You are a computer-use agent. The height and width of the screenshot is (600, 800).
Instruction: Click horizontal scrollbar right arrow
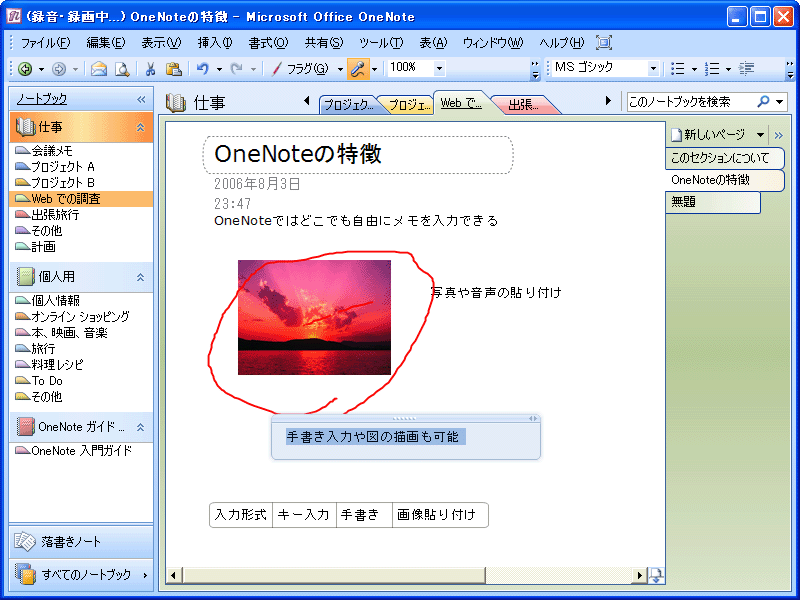639,576
